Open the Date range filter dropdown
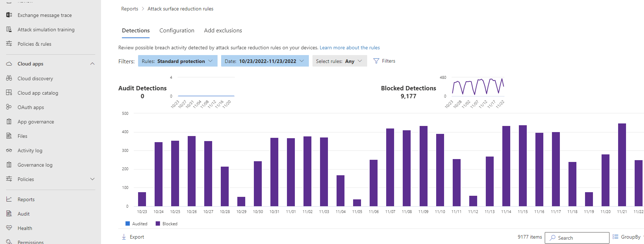The image size is (644, 244). click(x=265, y=61)
